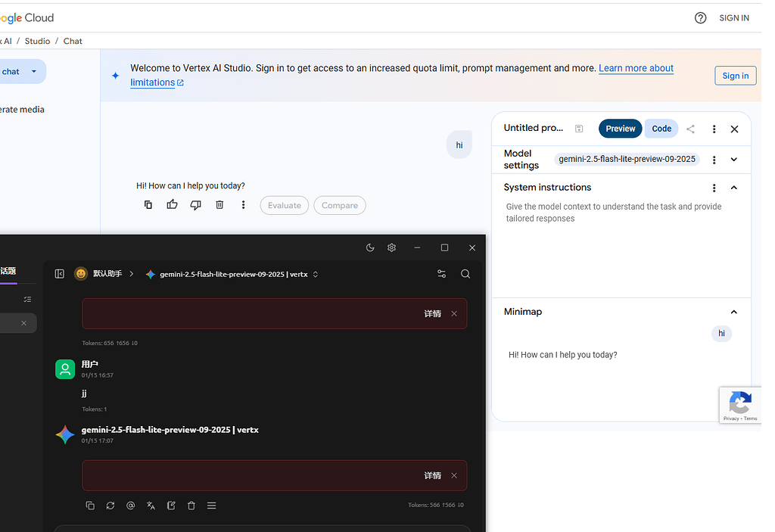Copy the gemini reply in dark chat
The image size is (775, 532).
pos(90,506)
